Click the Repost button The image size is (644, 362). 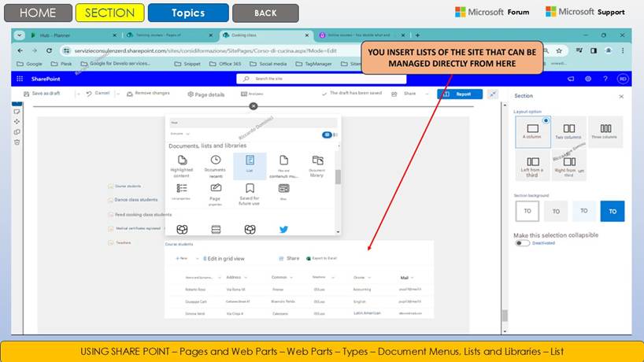click(x=460, y=94)
